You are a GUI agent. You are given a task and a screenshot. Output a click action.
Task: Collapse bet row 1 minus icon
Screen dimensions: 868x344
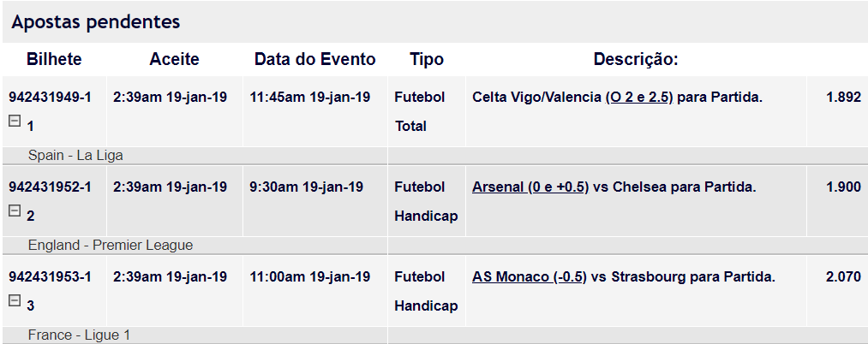15,122
